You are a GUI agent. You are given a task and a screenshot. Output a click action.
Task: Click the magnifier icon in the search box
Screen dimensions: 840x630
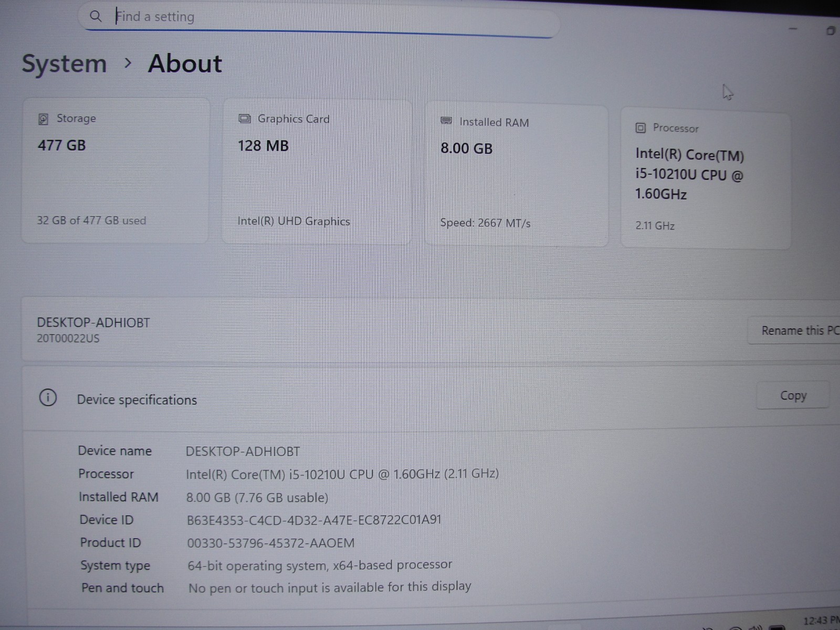[x=96, y=16]
